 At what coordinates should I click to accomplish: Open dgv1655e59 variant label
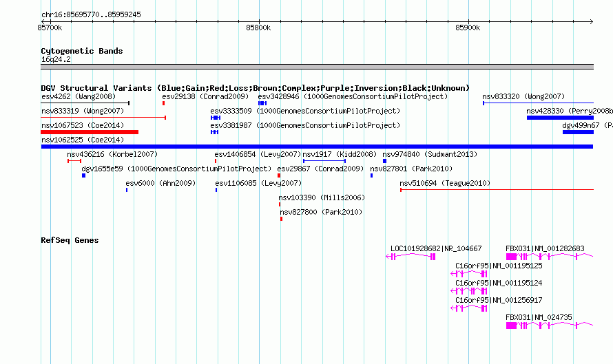tap(176, 169)
